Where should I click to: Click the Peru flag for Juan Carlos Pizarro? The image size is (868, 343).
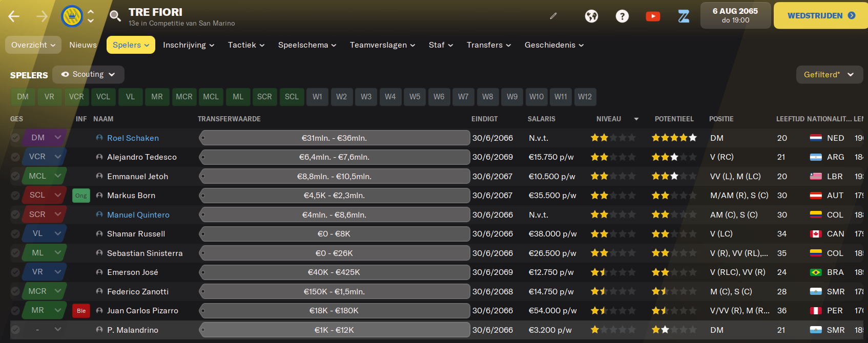coord(816,311)
